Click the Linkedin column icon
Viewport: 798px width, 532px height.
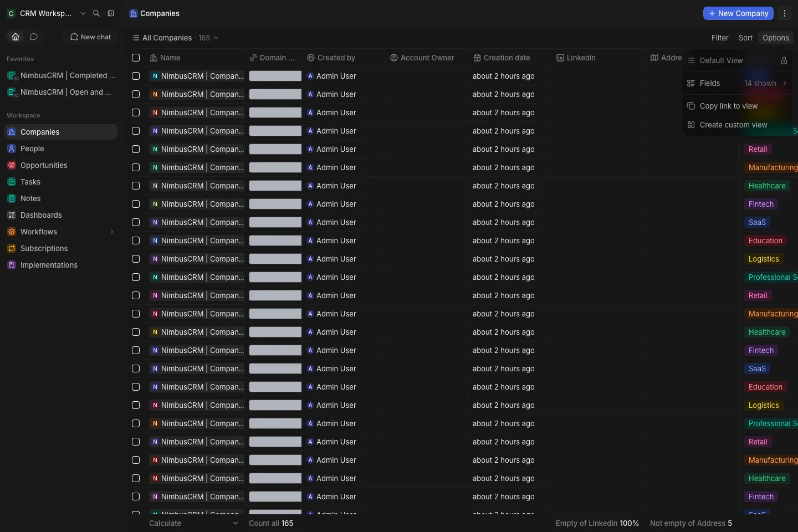pyautogui.click(x=560, y=58)
